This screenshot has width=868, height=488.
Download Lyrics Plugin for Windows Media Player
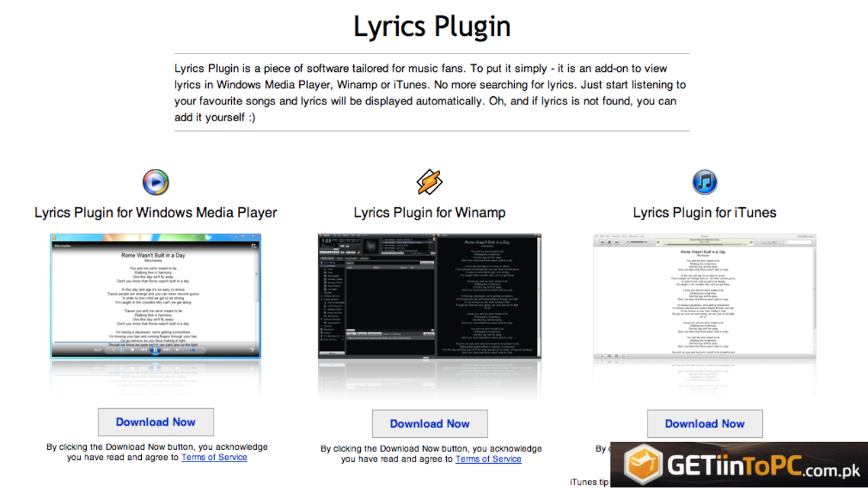(x=156, y=422)
